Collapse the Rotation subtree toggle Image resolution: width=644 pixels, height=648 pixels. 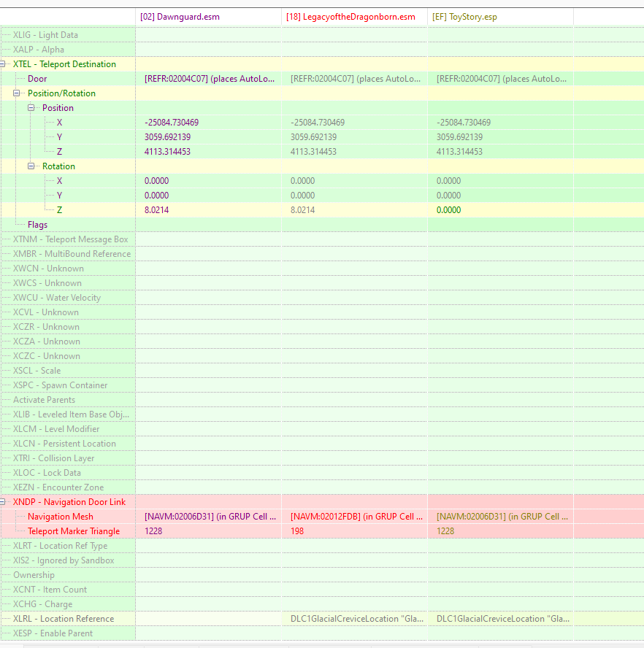31,166
